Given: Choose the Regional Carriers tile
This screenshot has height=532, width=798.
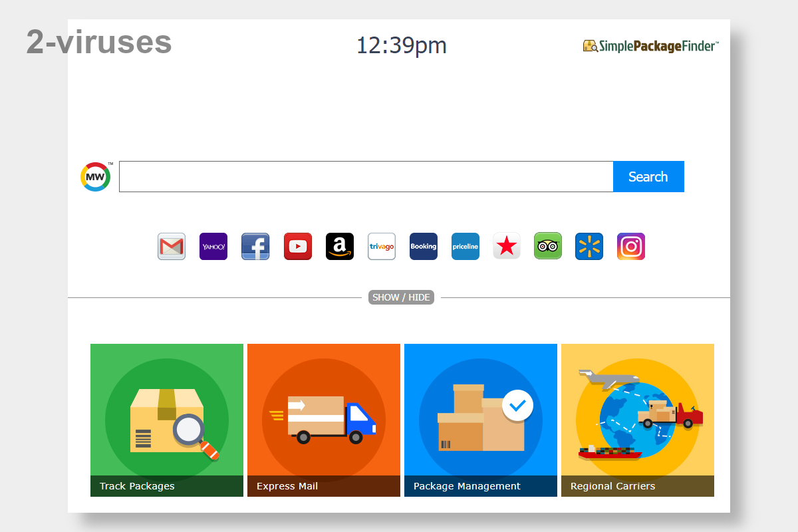Looking at the screenshot, I should 637,420.
